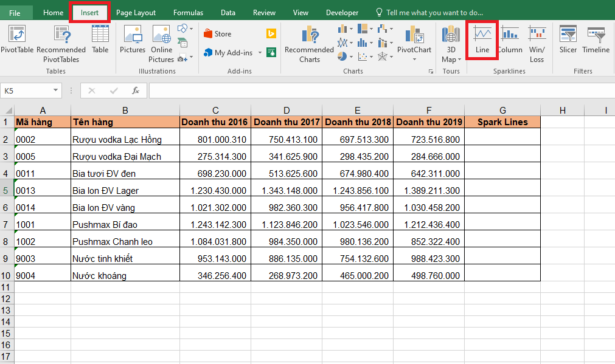Switch to the Formulas tab

pyautogui.click(x=188, y=12)
